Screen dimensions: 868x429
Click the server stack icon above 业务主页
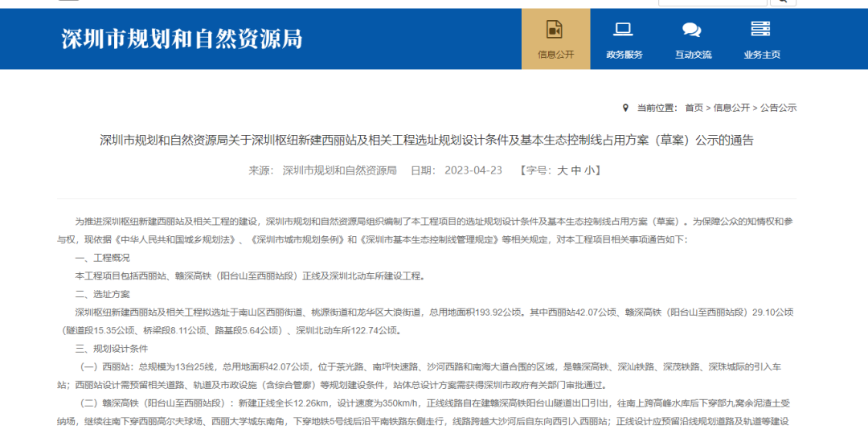click(x=760, y=29)
